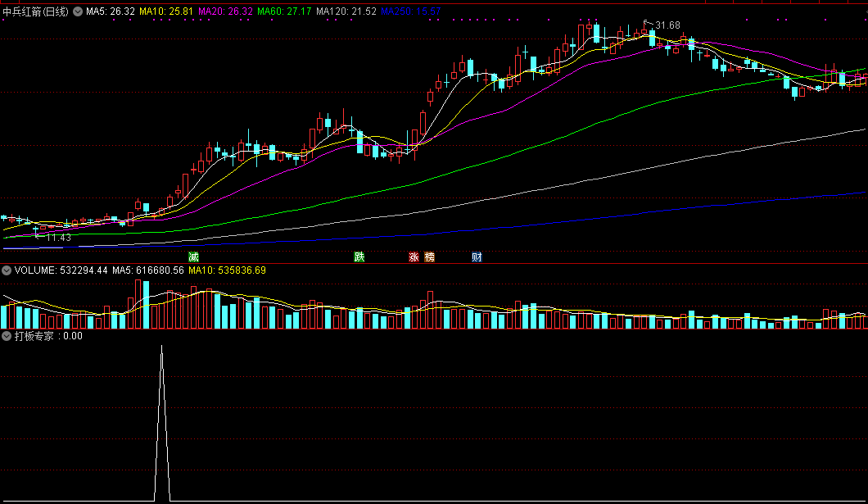Select the 打板专家 : 0.00 indicator label
This screenshot has height=504, width=868.
click(x=48, y=336)
